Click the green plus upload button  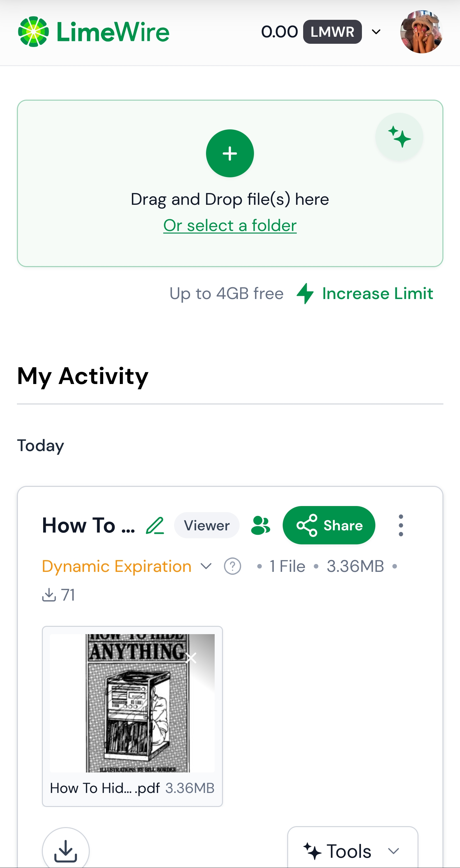pyautogui.click(x=230, y=153)
